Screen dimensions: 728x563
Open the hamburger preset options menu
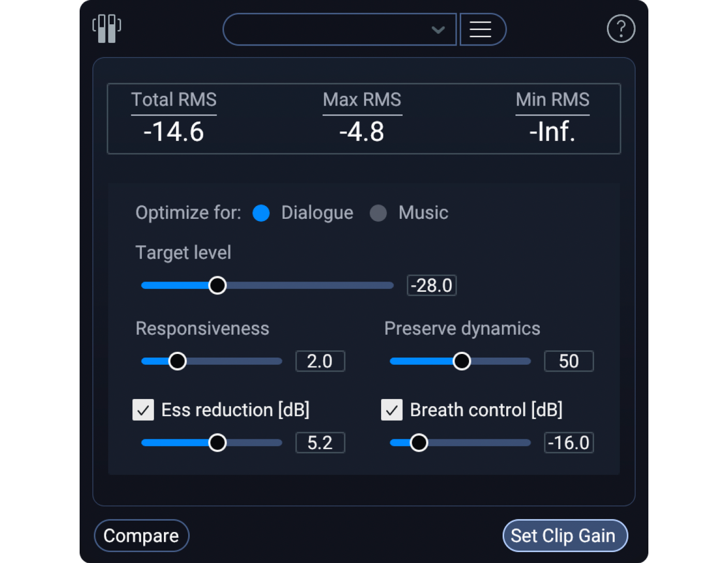[482, 29]
